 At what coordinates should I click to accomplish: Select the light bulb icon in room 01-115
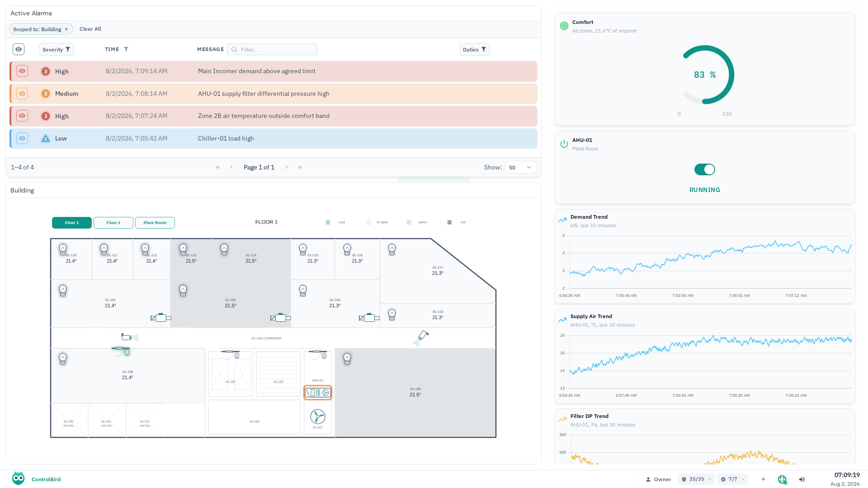coord(303,249)
